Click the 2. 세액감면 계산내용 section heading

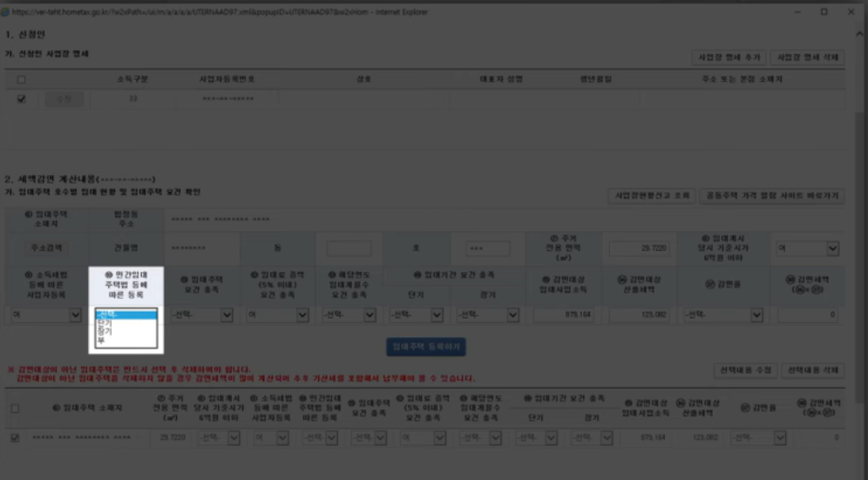tap(80, 179)
